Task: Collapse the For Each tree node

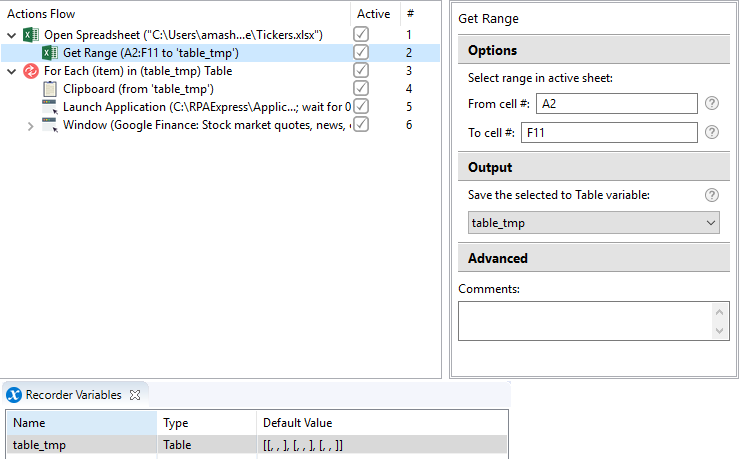Action: click(x=12, y=72)
